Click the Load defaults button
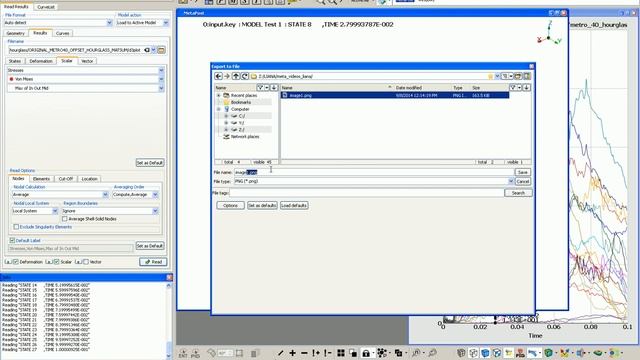 click(294, 206)
